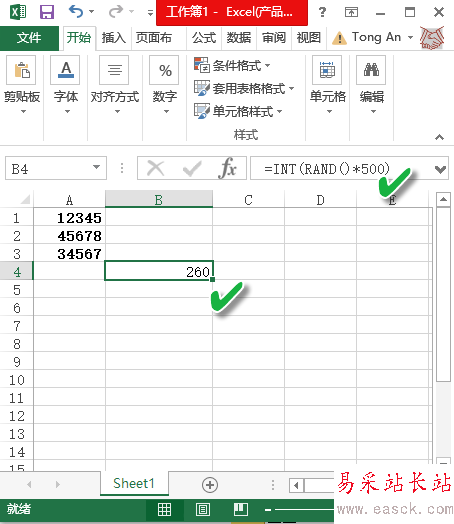Select column B header
Image resolution: width=454 pixels, height=524 pixels.
click(x=159, y=200)
